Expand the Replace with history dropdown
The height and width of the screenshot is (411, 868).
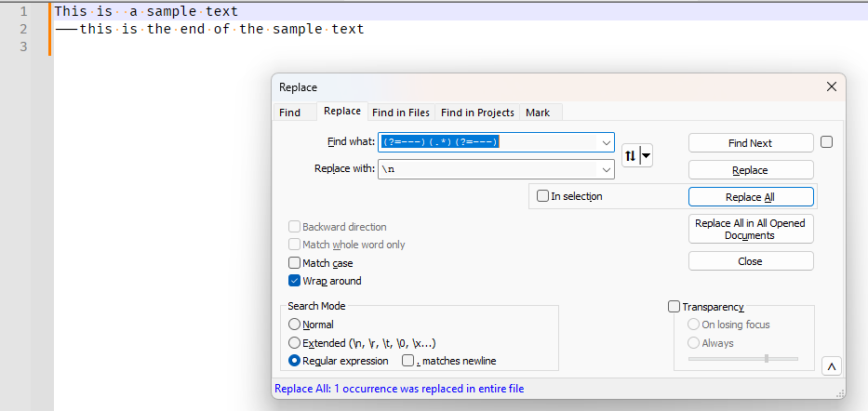[607, 170]
